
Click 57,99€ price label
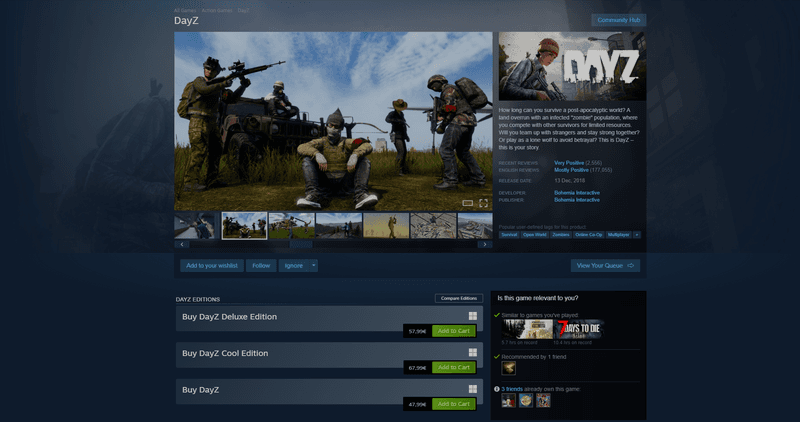[417, 331]
